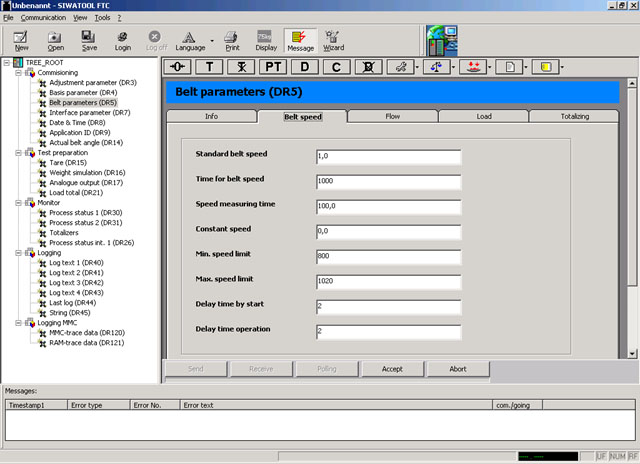Viewport: 640px width, 464px height.
Task: Save the project with the Save icon
Action: point(89,40)
